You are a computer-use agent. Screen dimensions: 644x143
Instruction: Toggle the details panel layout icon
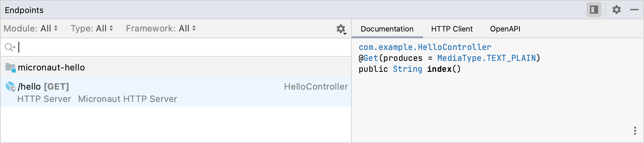[x=594, y=10]
